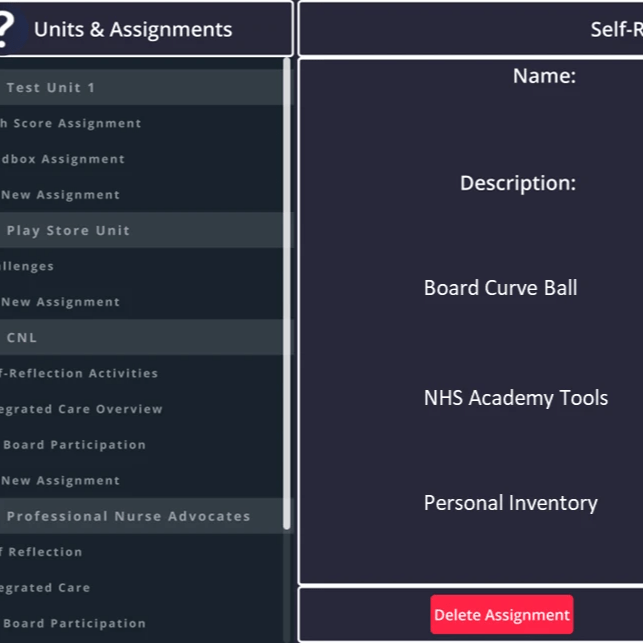The height and width of the screenshot is (643, 643).
Task: Click the Units & Assignments panel title
Action: pos(133,30)
